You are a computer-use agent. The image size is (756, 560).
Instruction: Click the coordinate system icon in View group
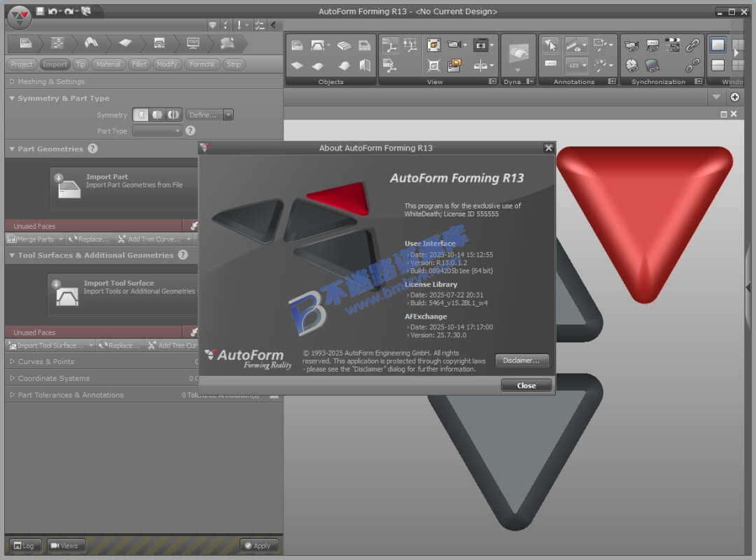[x=390, y=45]
